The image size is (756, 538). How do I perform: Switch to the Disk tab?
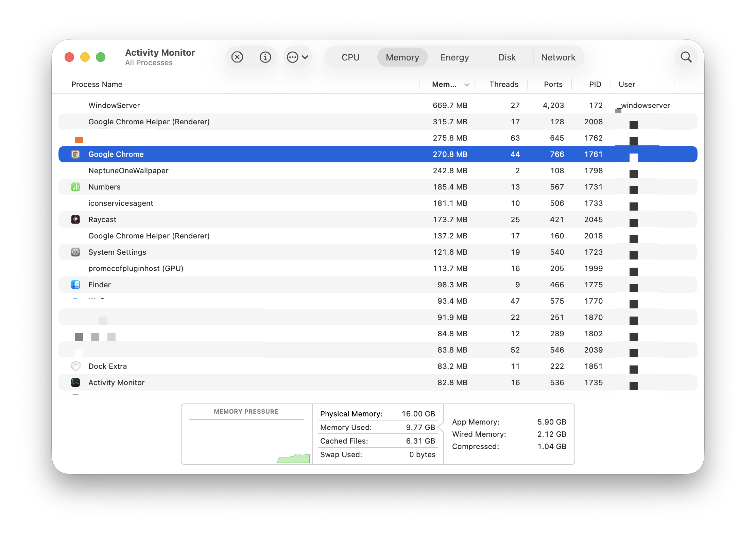coord(507,57)
